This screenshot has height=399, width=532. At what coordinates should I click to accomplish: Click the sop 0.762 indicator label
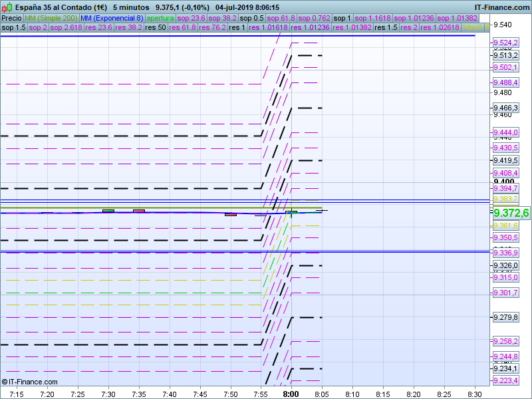(315, 18)
